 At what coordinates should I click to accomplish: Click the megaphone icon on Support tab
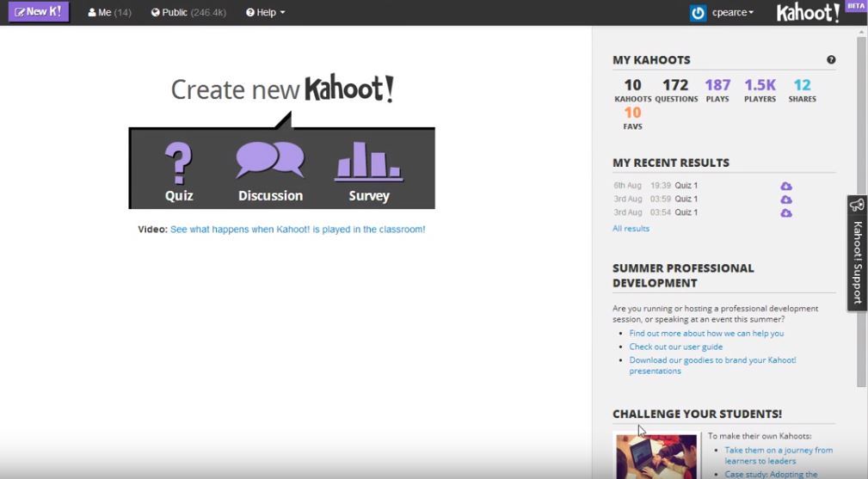pos(857,206)
